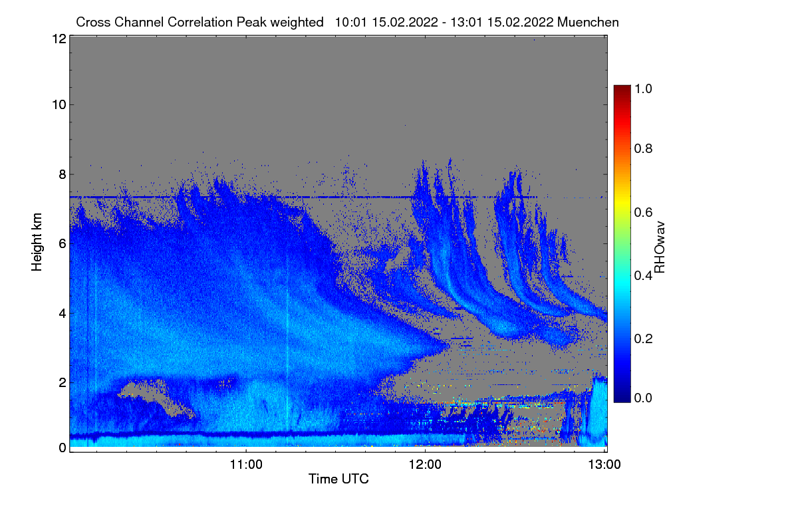Image resolution: width=798 pixels, height=532 pixels.
Task: Click the colorbar value '0.4'
Action: click(643, 275)
